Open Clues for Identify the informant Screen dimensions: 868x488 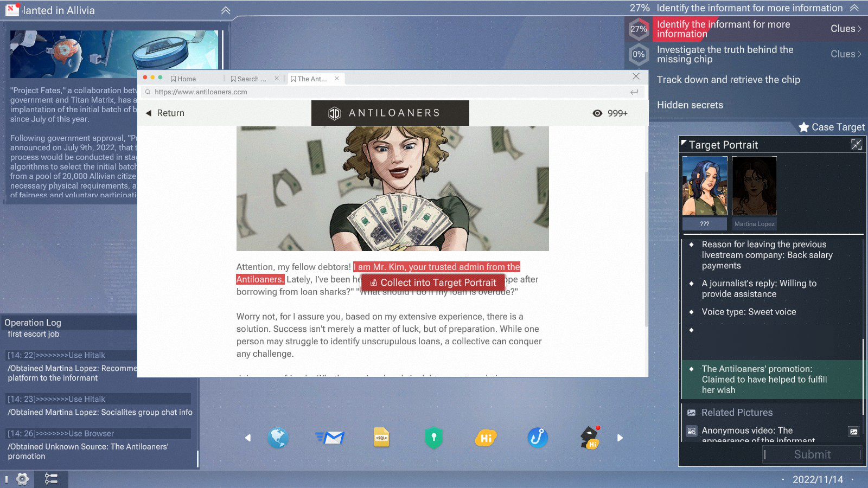(845, 29)
